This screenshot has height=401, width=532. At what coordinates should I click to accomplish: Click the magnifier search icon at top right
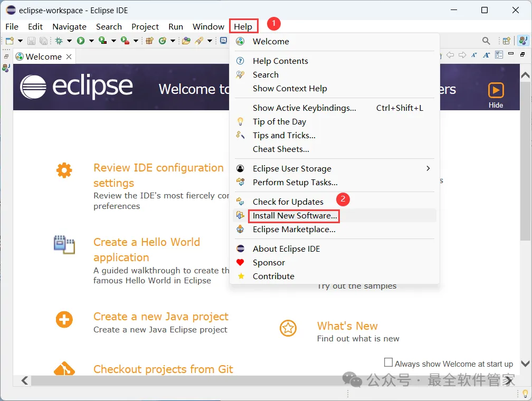[x=486, y=41]
